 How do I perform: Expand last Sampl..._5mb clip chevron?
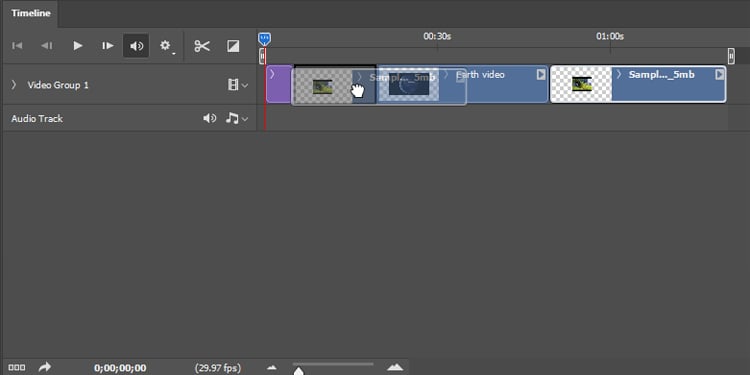(x=618, y=75)
